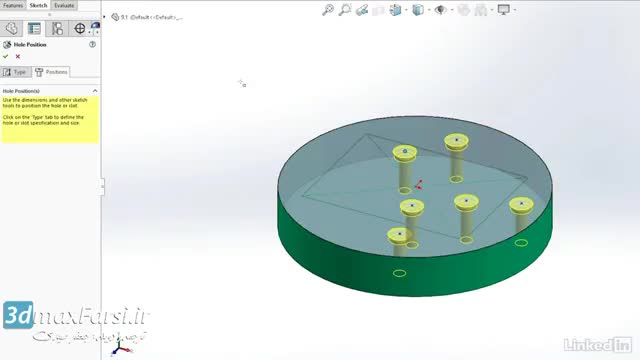Select the Positions tab
640x360 pixels.
pos(51,72)
